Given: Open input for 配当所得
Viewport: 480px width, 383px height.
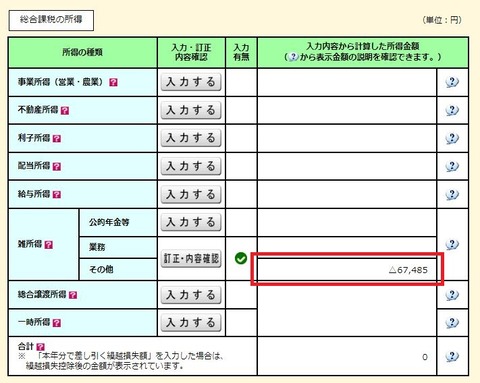Looking at the screenshot, I should point(191,166).
